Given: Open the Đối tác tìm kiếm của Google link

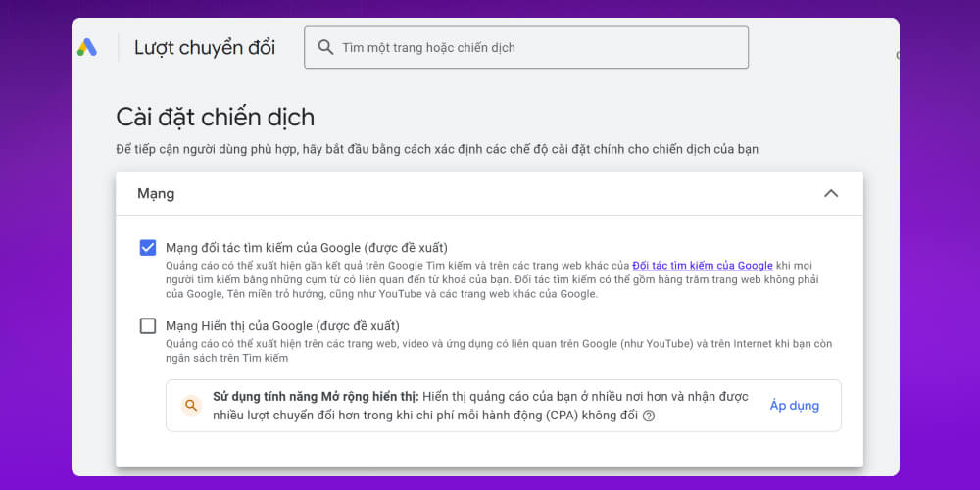Looking at the screenshot, I should click(703, 266).
